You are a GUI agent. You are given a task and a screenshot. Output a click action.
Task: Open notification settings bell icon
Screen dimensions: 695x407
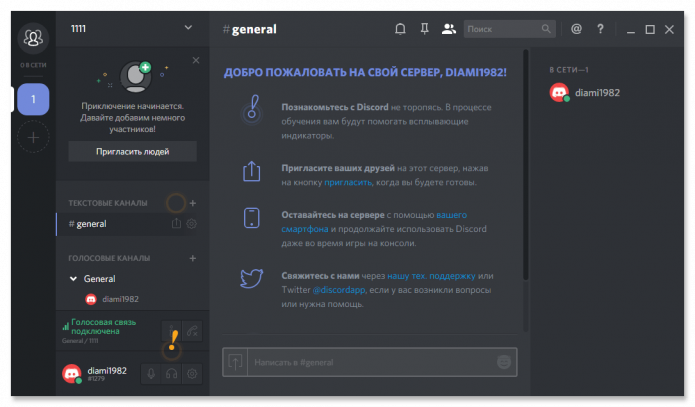pyautogui.click(x=400, y=29)
